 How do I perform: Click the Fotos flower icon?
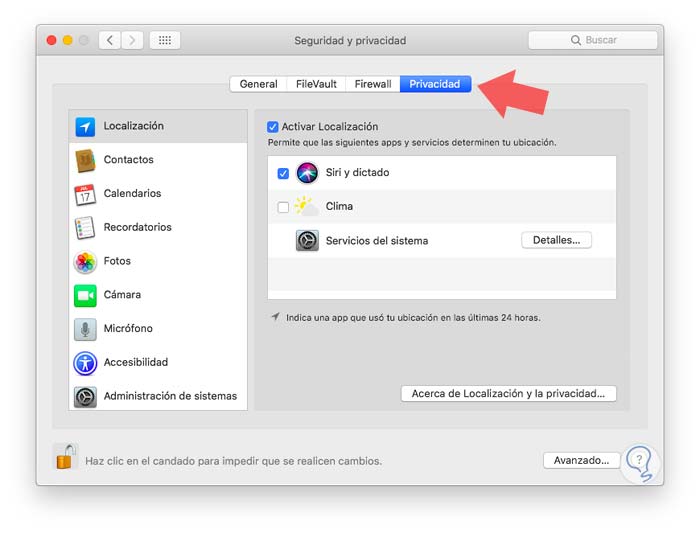85,262
